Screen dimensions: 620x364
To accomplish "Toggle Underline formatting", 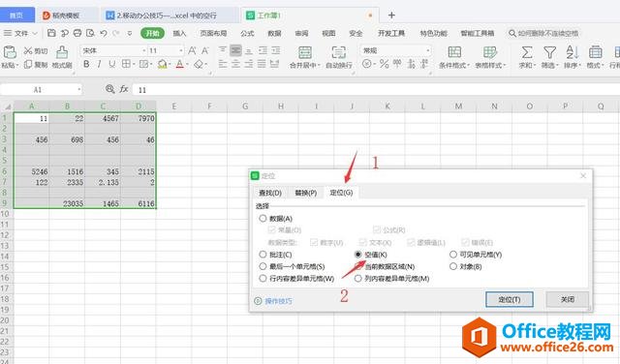I will click(112, 64).
